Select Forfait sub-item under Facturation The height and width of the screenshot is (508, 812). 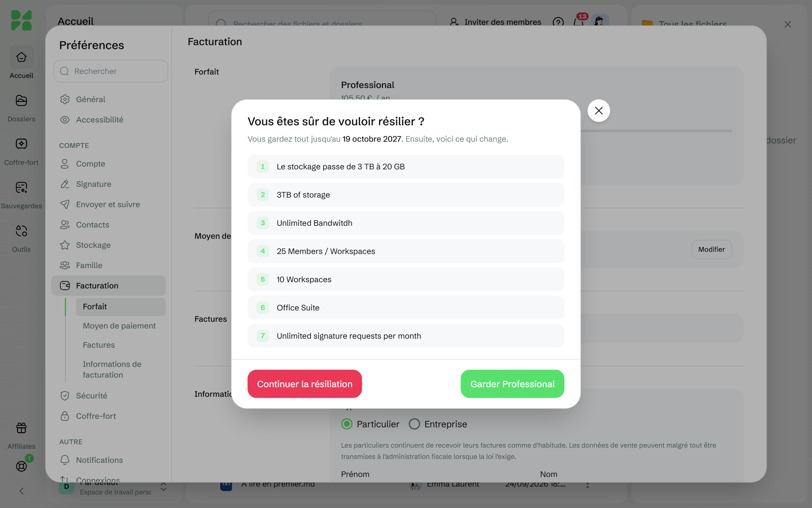click(121, 307)
